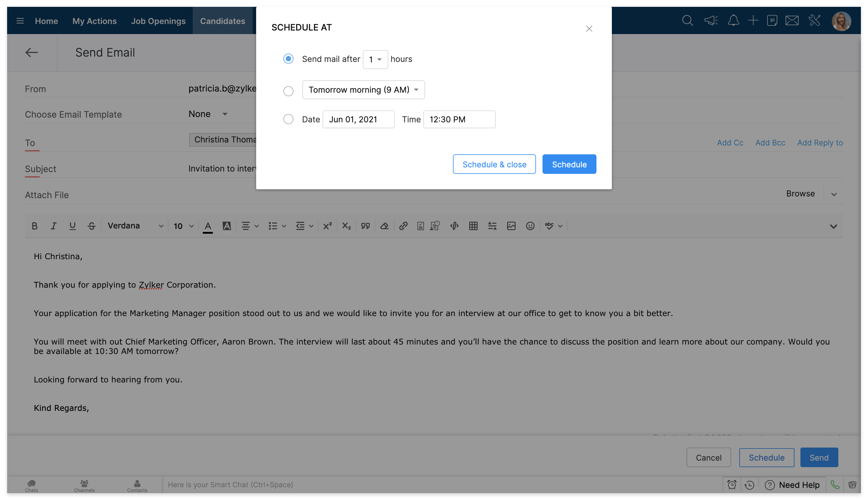Switch to the Job Openings tab
This screenshot has width=868, height=500.
click(x=158, y=21)
